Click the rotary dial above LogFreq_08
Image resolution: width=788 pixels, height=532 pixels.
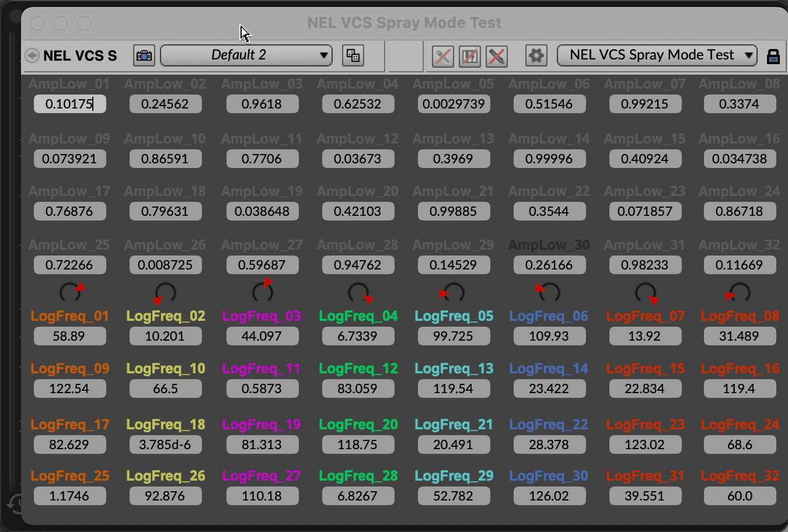tap(739, 292)
